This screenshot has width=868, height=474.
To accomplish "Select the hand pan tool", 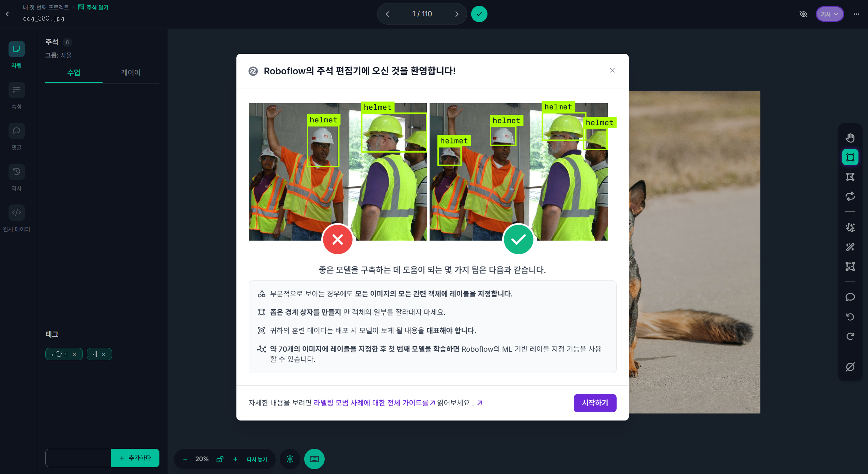I will pos(850,138).
